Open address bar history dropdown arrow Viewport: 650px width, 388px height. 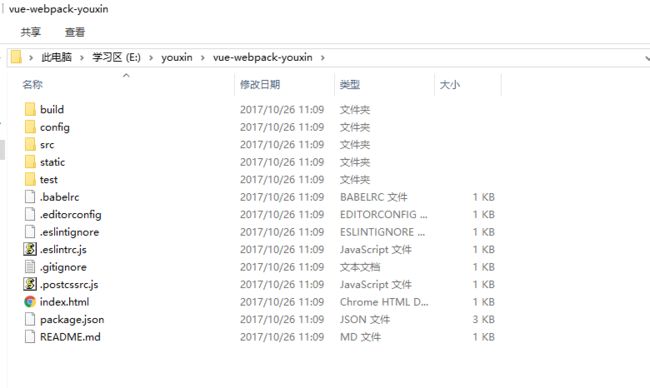pos(647,58)
